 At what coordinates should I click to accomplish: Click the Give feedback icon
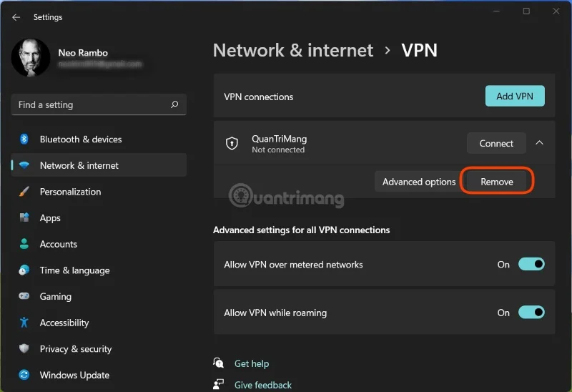(x=219, y=384)
